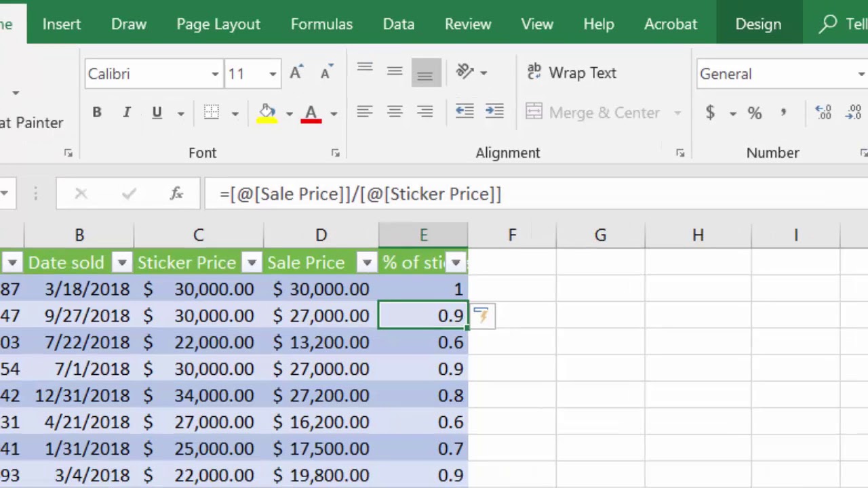Image resolution: width=868 pixels, height=488 pixels.
Task: Click Tell me search magnifier
Action: tap(827, 24)
